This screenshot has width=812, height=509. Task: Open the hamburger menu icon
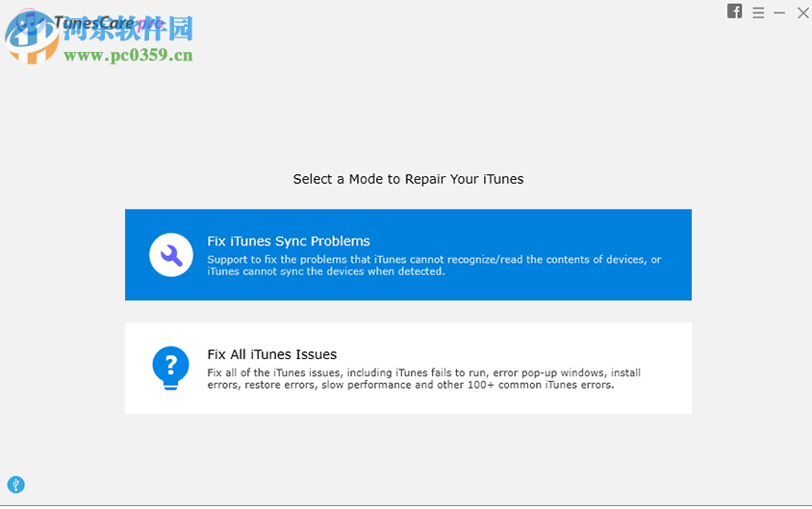tap(758, 13)
